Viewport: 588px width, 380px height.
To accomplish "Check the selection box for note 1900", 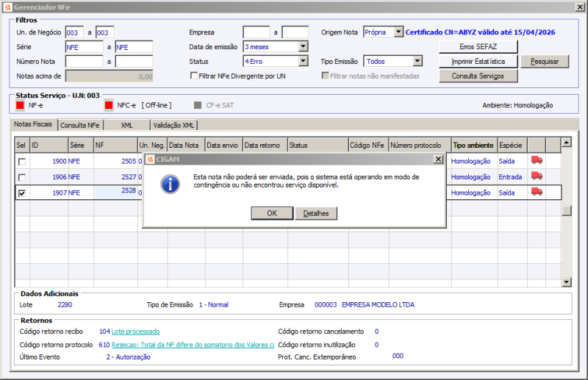I will 22,162.
